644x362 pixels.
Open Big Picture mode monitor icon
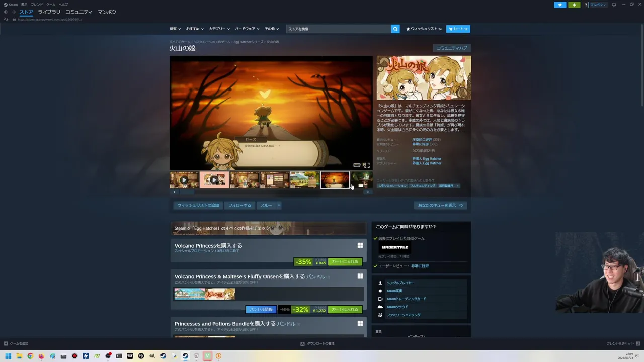point(614,5)
